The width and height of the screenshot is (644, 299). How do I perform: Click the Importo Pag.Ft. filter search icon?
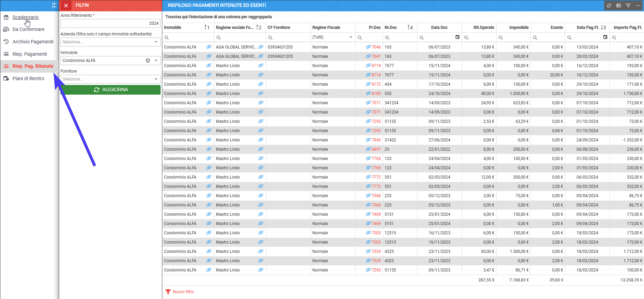click(x=614, y=38)
